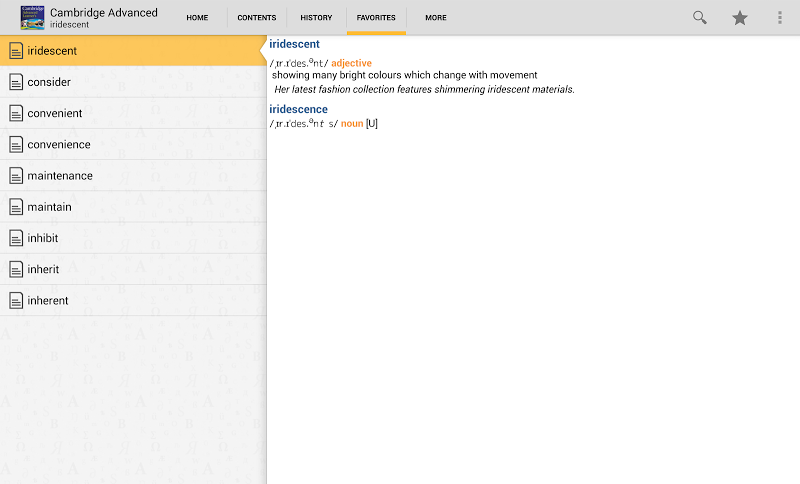The width and height of the screenshot is (800, 484).
Task: Open the search magnifier icon
Action: [700, 18]
